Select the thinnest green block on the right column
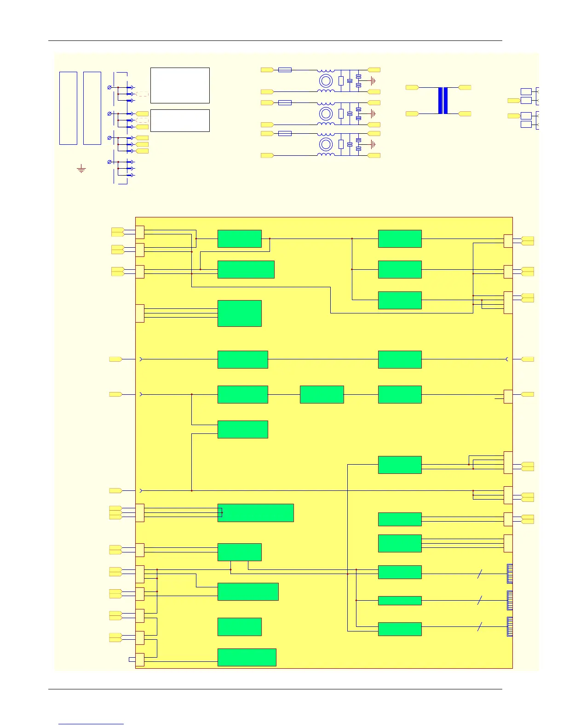Image resolution: width=563 pixels, height=728 pixels. [x=400, y=600]
